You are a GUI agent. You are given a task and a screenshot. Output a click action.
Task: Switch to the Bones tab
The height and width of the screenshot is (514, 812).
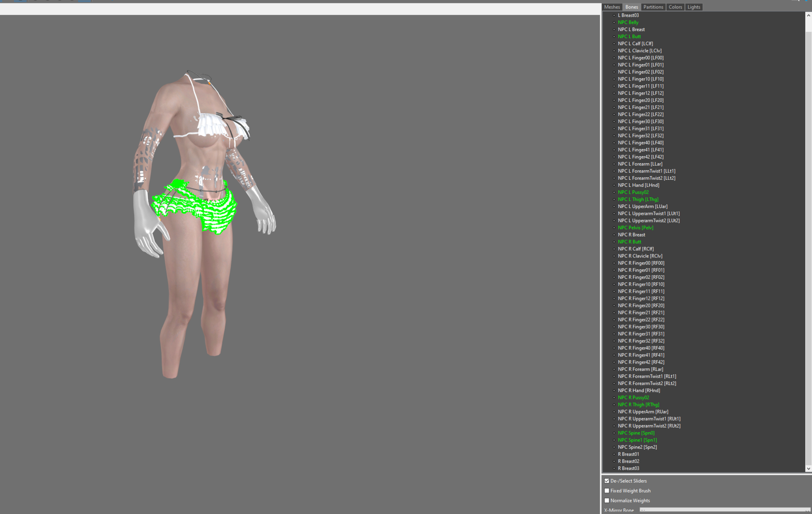pos(632,7)
